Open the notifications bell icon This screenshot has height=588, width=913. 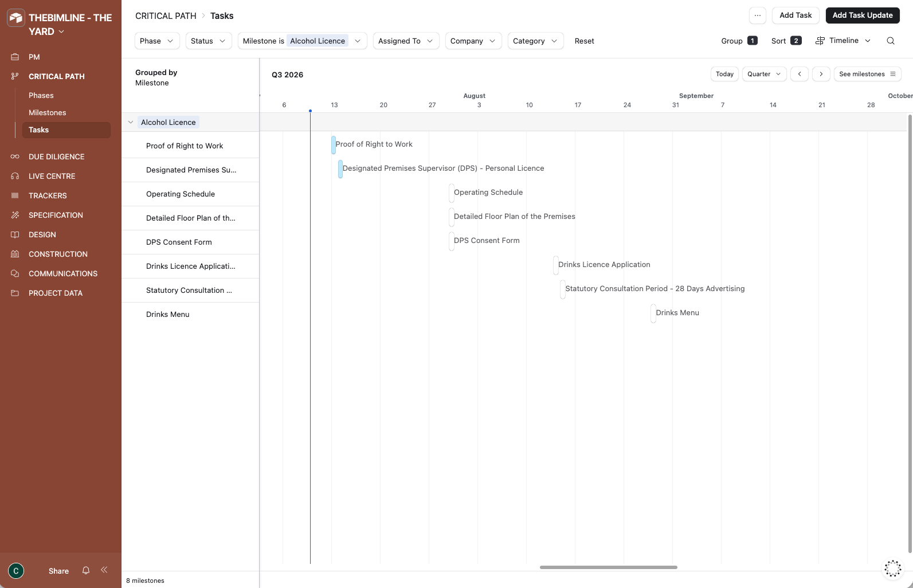click(86, 570)
